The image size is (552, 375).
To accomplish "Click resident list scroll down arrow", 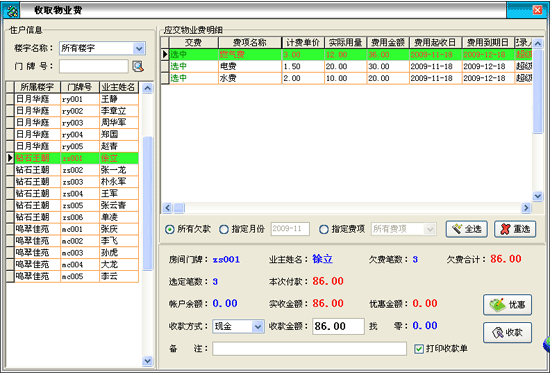I will click(148, 361).
